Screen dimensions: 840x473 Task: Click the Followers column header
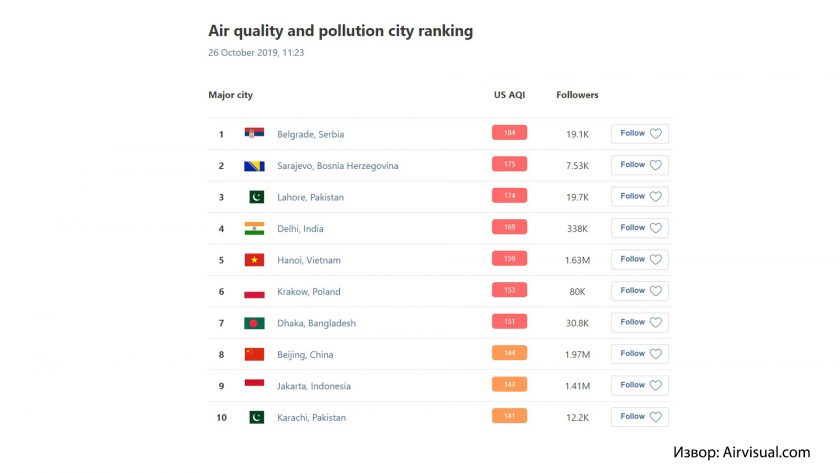[577, 95]
